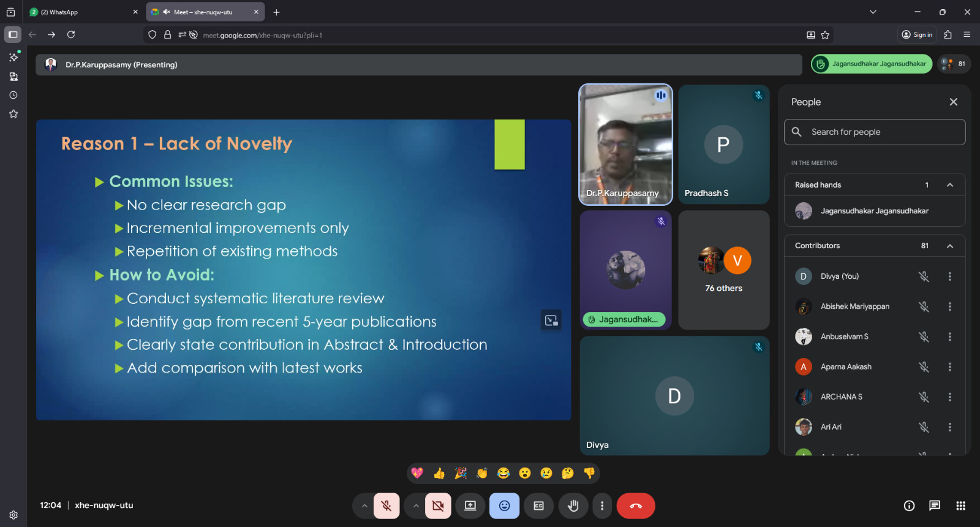Toggle the camera on/off button
This screenshot has width=980, height=527.
click(438, 506)
